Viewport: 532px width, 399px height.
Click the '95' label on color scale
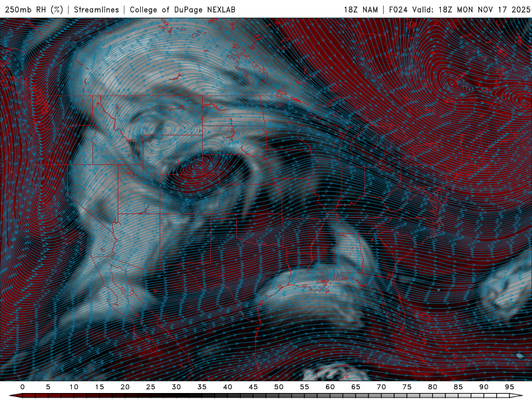(x=509, y=387)
